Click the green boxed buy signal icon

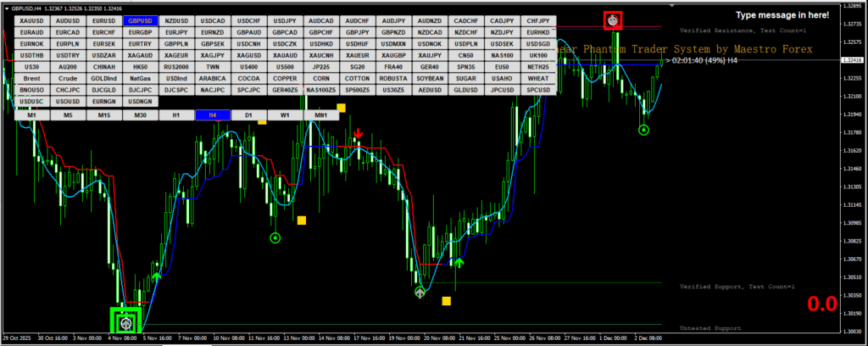(x=126, y=322)
